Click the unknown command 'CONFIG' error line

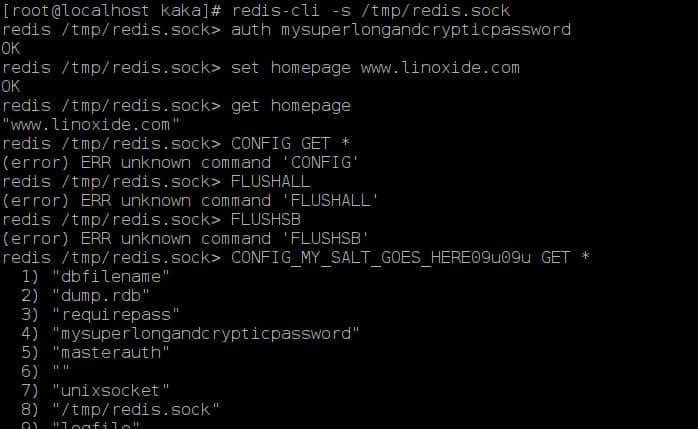point(180,162)
